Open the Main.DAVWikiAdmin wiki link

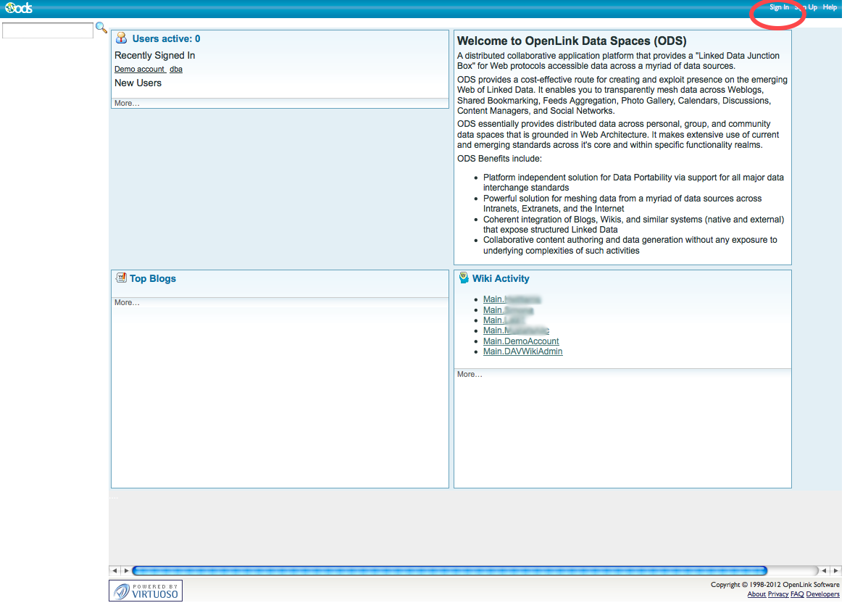(x=522, y=351)
